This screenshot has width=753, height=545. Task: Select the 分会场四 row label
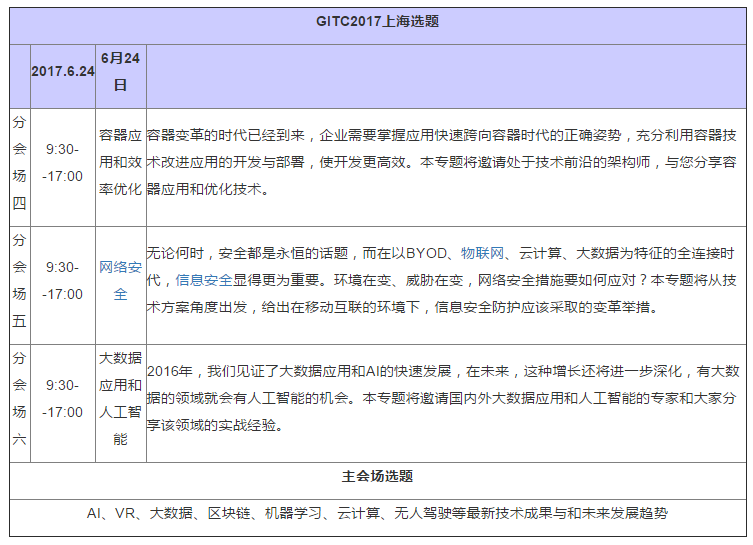pos(19,163)
